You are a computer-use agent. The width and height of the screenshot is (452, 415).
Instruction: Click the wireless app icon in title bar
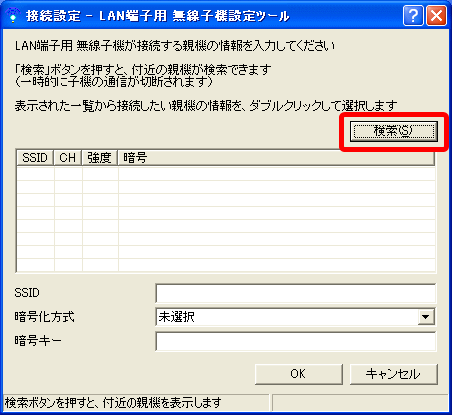coord(13,15)
